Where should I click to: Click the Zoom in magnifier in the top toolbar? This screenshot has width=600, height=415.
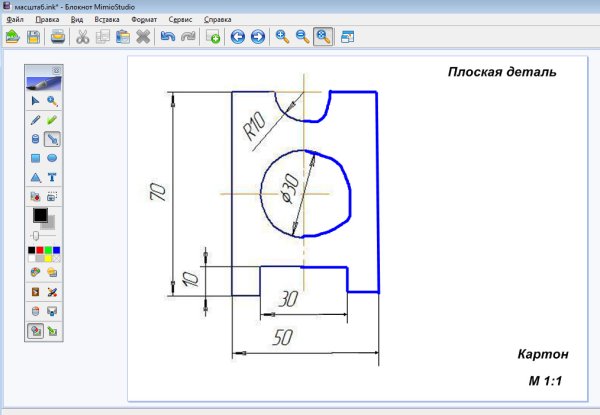(283, 37)
